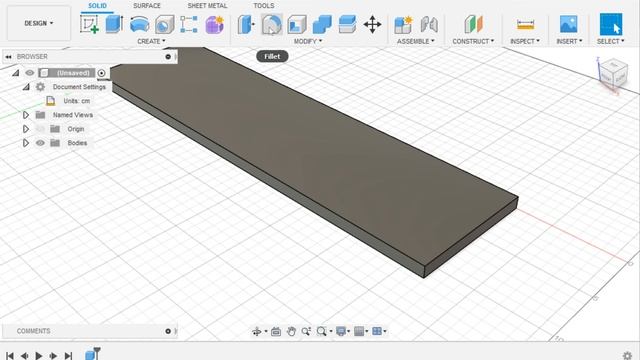Click the Fit zoom window icon
The height and width of the screenshot is (360, 640).
322,331
